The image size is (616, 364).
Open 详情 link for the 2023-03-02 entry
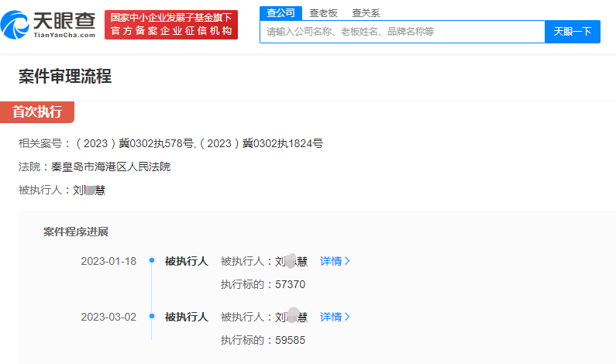click(331, 317)
